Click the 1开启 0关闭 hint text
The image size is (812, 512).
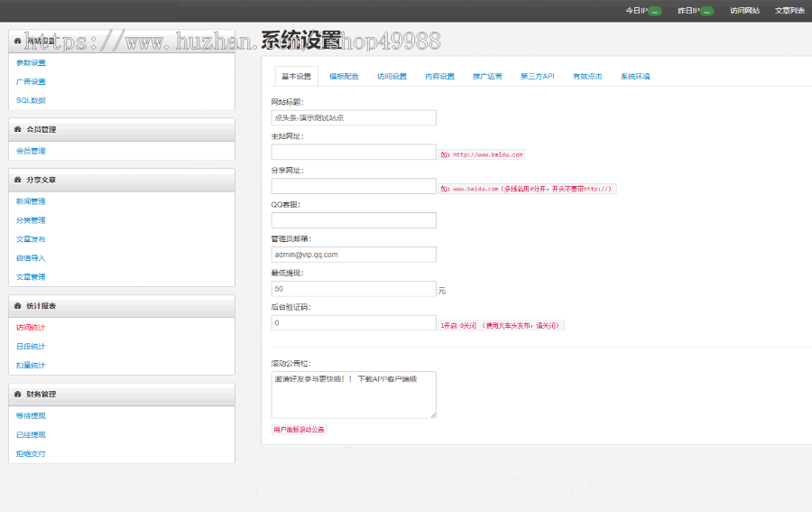click(x=502, y=325)
